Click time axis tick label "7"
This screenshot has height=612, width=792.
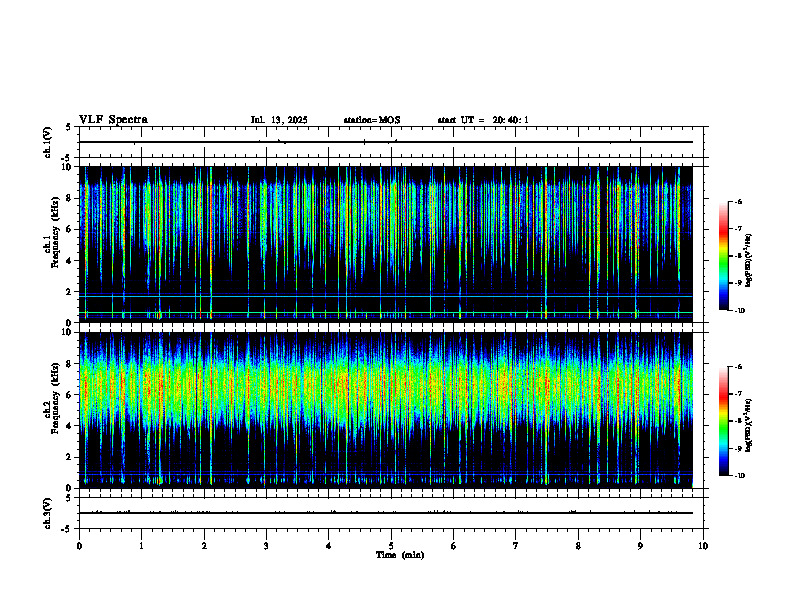pyautogui.click(x=516, y=546)
